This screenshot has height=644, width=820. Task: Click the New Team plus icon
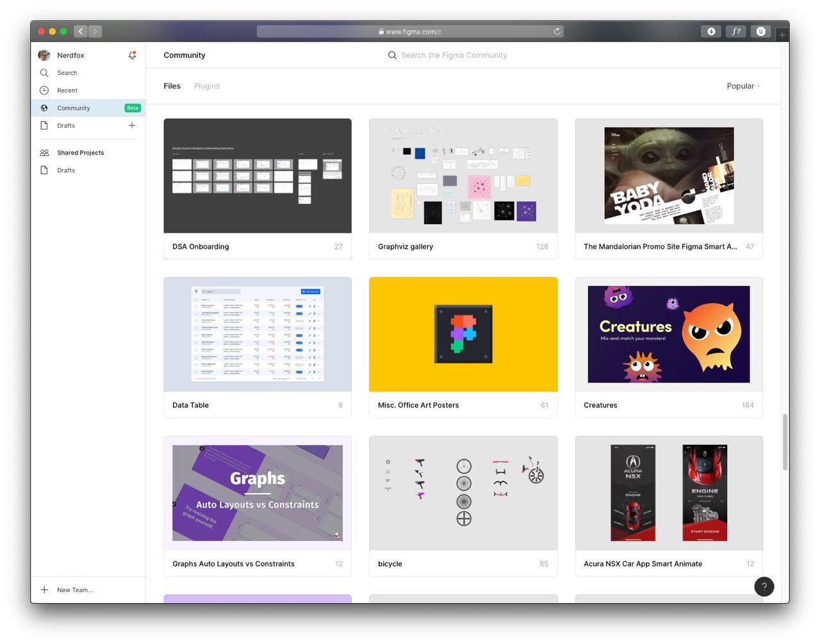coord(44,590)
